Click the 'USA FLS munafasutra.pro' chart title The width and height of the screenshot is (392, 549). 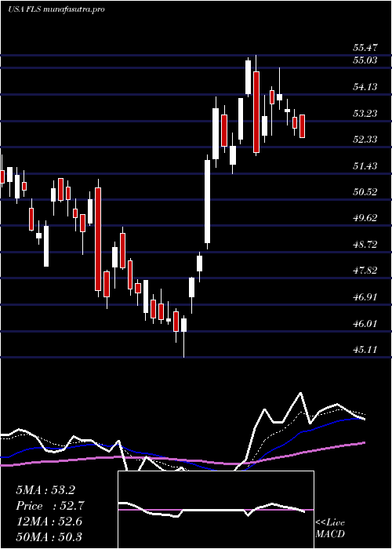pos(56,9)
